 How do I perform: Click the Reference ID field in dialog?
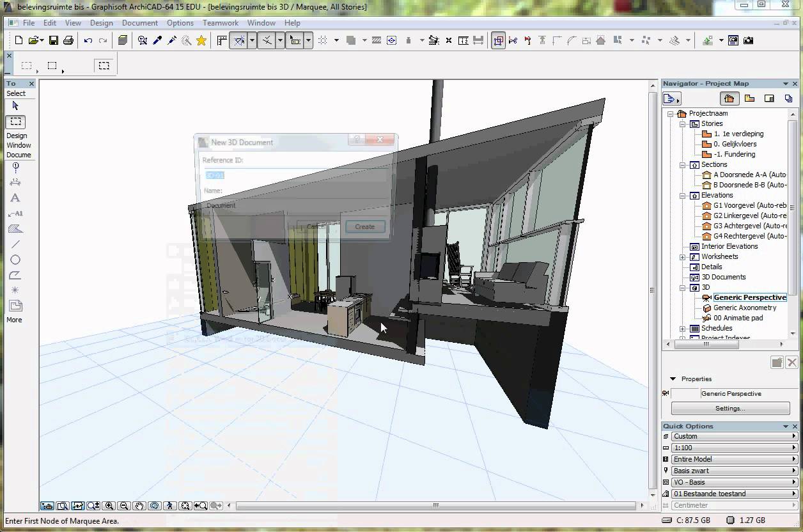coord(296,175)
